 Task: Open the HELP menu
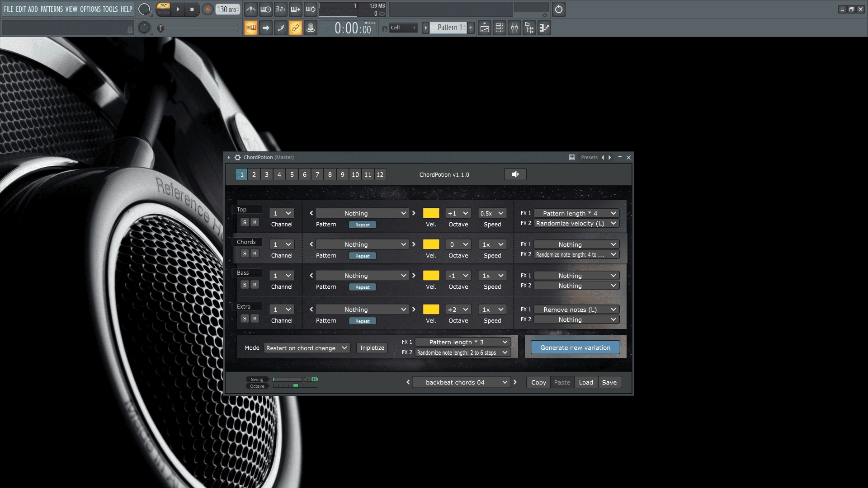click(x=126, y=9)
